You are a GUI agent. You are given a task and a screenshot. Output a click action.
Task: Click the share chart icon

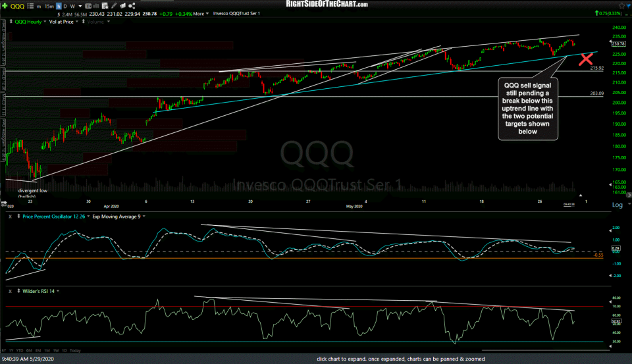click(132, 6)
